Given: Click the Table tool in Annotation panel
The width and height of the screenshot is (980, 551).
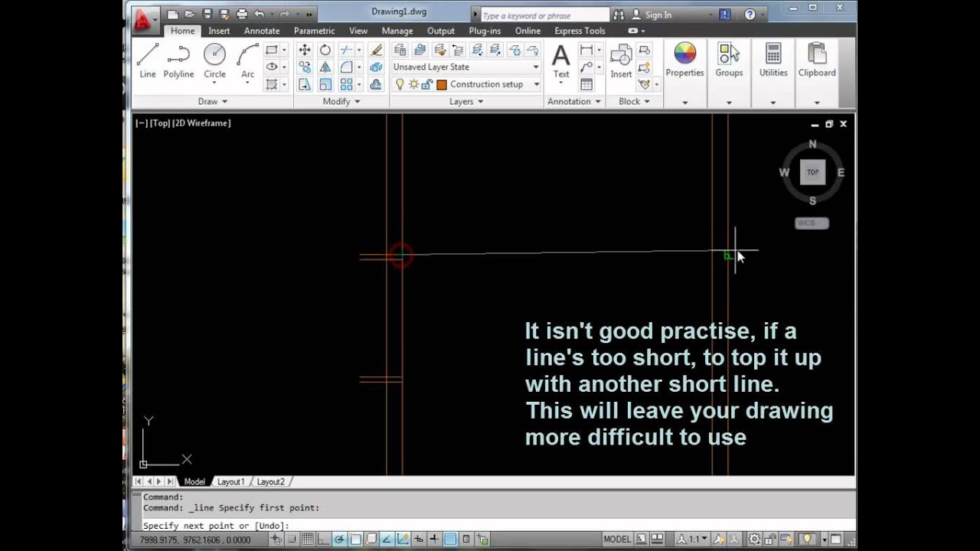Looking at the screenshot, I should [x=586, y=84].
